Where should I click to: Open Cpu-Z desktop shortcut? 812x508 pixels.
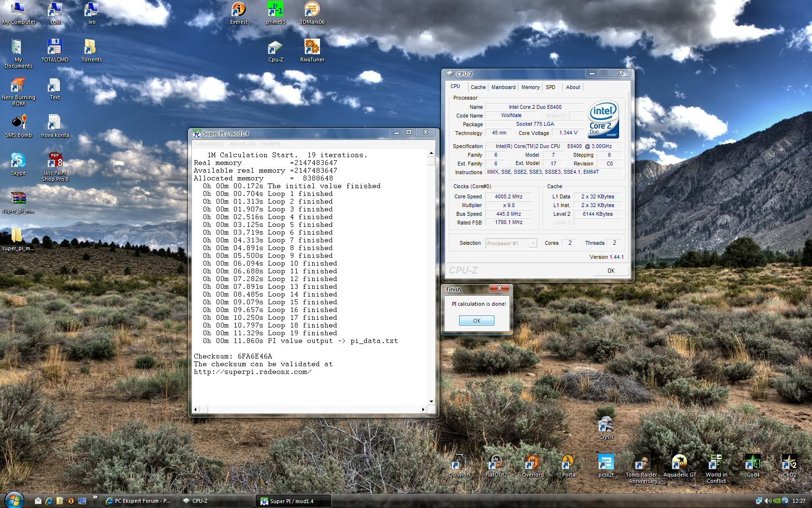pos(275,51)
